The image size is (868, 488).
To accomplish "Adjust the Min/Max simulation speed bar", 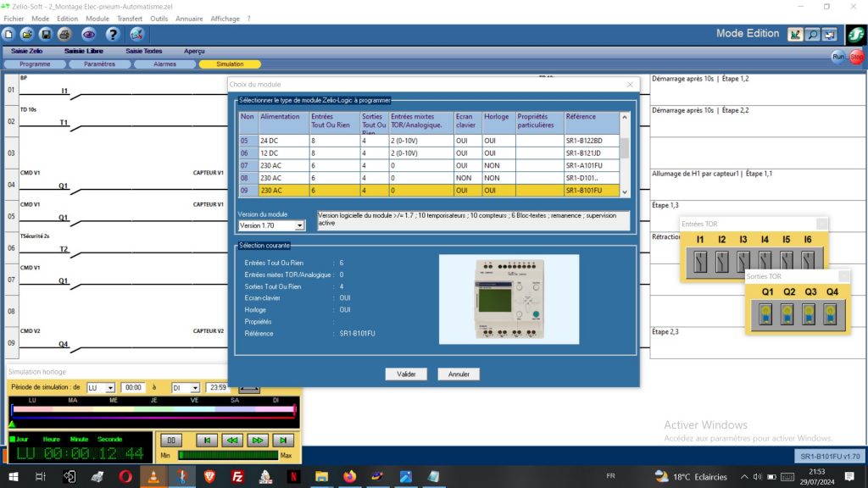I will [x=227, y=455].
